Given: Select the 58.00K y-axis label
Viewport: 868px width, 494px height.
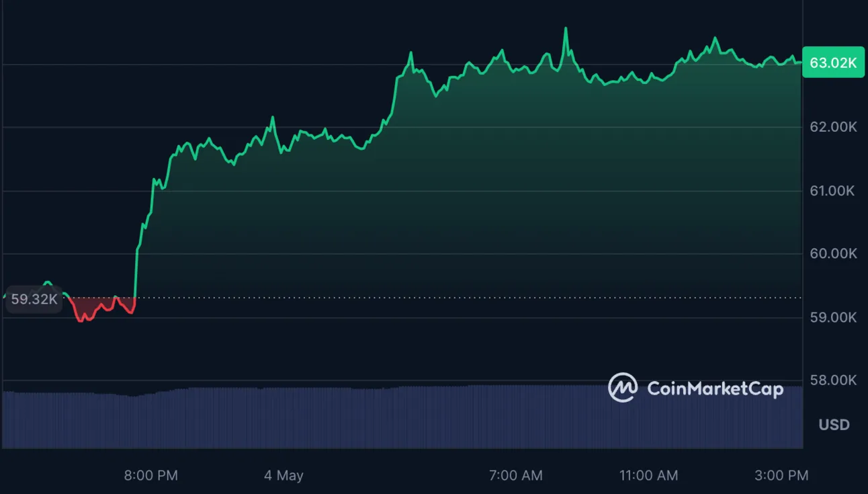Looking at the screenshot, I should (833, 380).
